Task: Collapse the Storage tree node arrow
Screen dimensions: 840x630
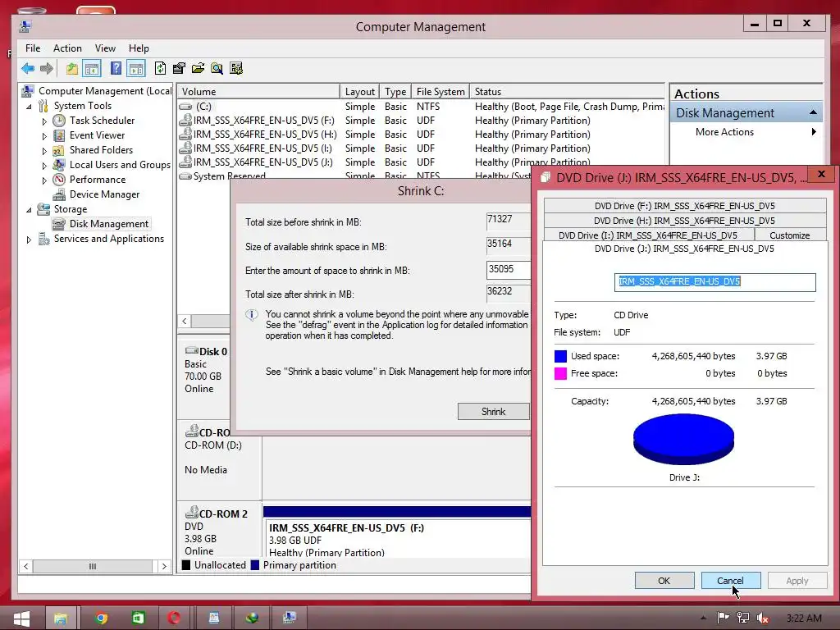Action: point(29,210)
